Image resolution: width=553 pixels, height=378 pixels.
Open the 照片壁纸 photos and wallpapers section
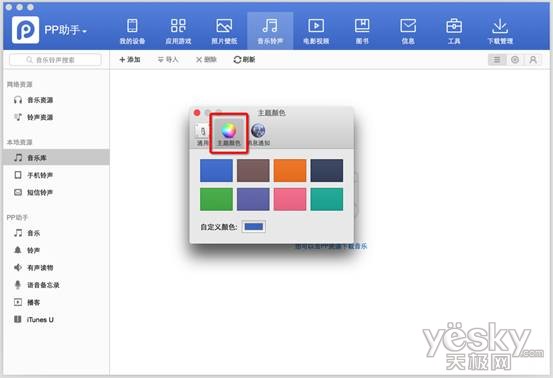[224, 31]
